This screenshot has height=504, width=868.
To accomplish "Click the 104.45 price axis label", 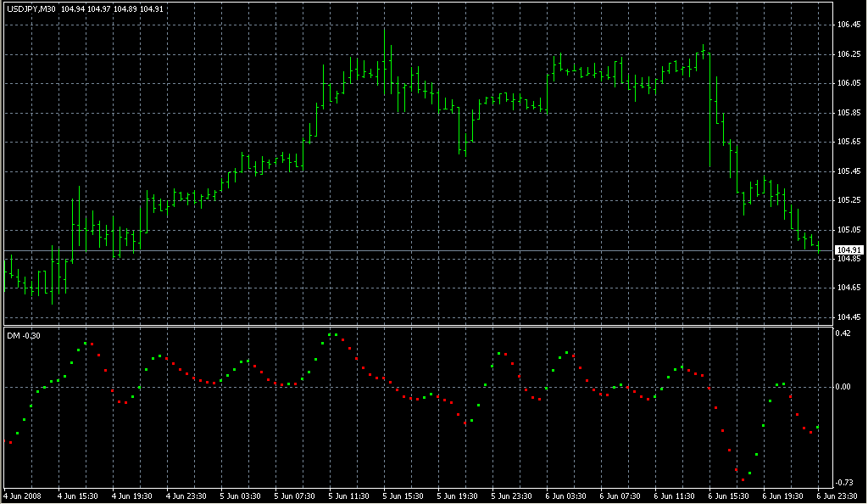I will pos(849,317).
